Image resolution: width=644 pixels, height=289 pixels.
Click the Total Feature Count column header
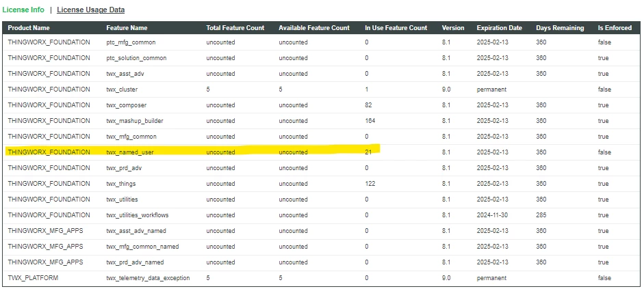tap(235, 28)
